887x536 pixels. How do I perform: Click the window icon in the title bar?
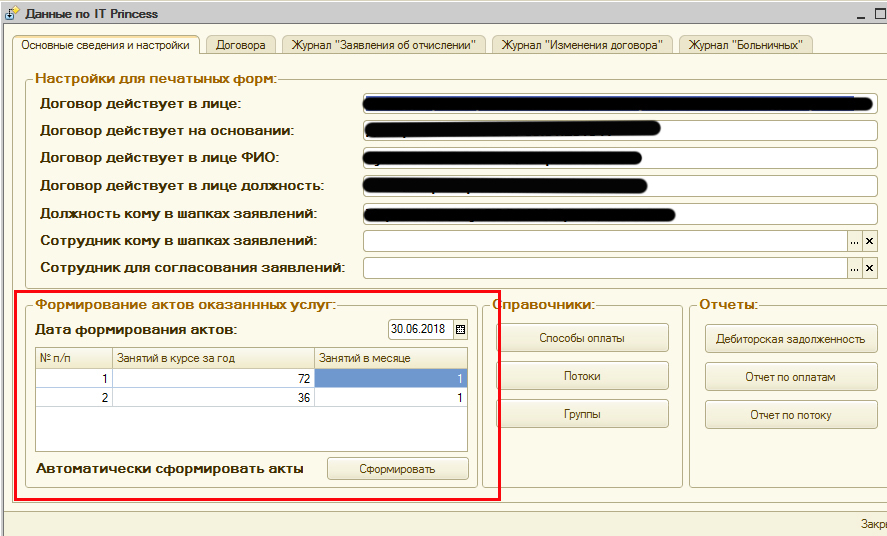[10, 14]
